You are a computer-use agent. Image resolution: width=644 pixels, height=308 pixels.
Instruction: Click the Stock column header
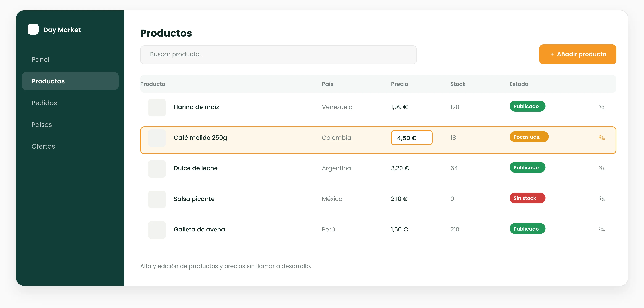point(458,84)
